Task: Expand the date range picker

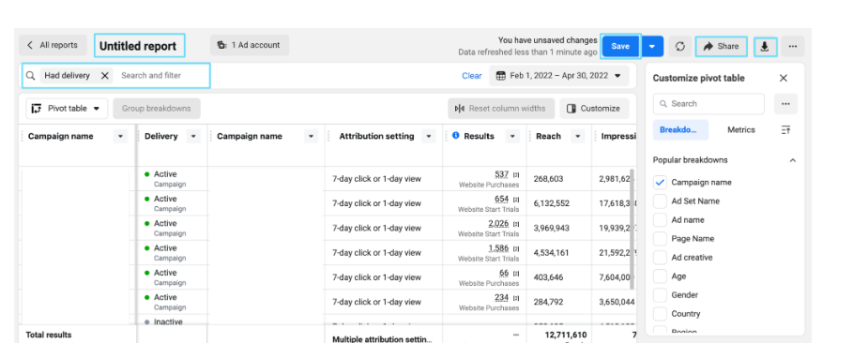Action: pyautogui.click(x=558, y=76)
